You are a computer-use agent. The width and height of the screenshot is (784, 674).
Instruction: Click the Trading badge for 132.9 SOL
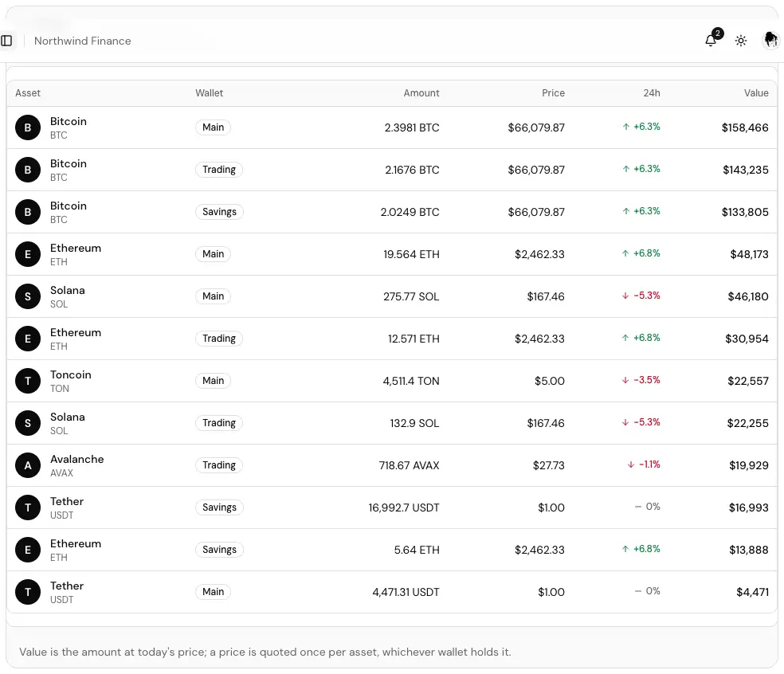click(219, 423)
